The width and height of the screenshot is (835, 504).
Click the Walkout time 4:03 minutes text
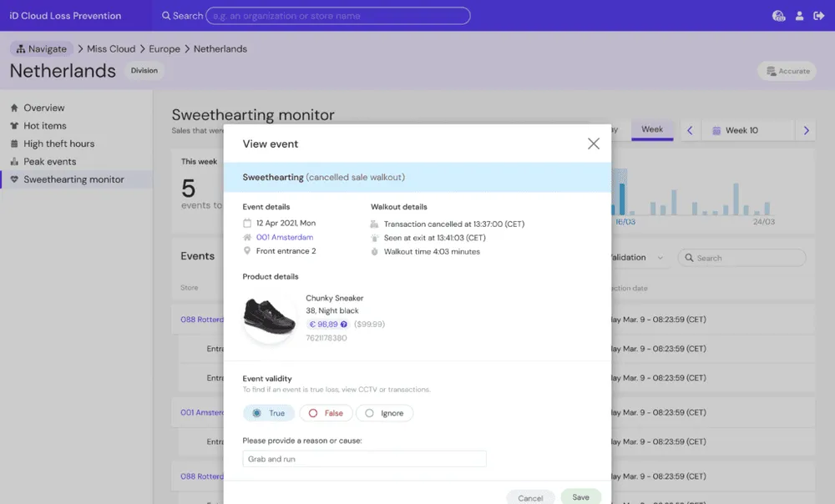[432, 252]
